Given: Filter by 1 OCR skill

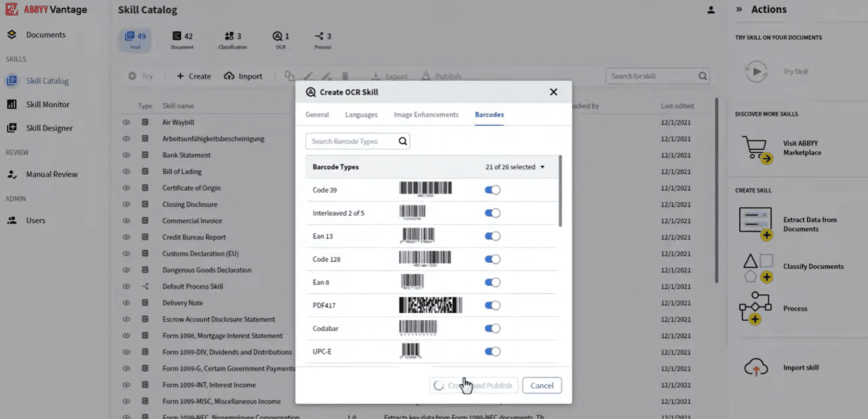Looking at the screenshot, I should (x=281, y=40).
